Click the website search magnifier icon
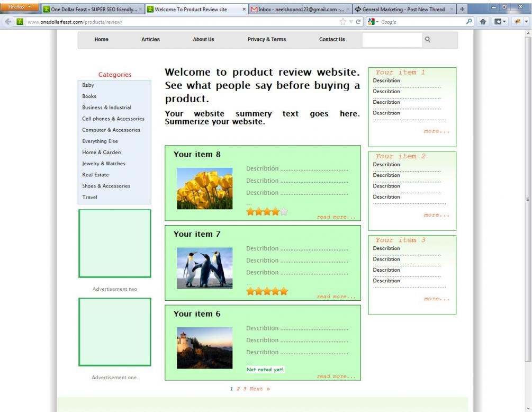Viewport: 532px width, 412px height. point(428,39)
